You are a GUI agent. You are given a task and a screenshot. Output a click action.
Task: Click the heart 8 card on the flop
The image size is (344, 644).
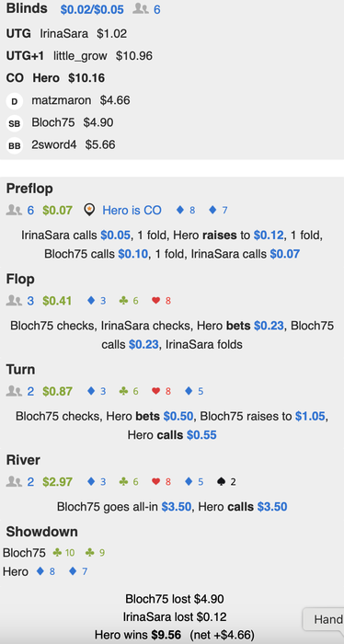point(161,301)
